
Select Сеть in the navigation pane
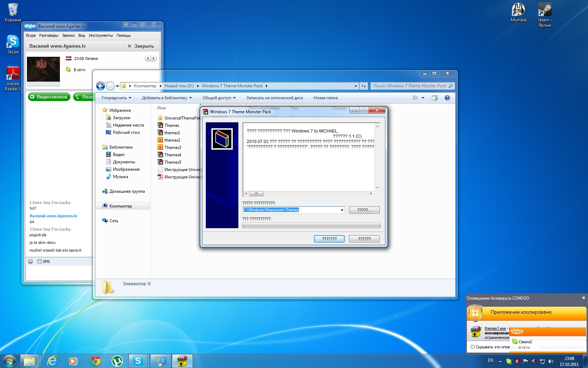110,221
